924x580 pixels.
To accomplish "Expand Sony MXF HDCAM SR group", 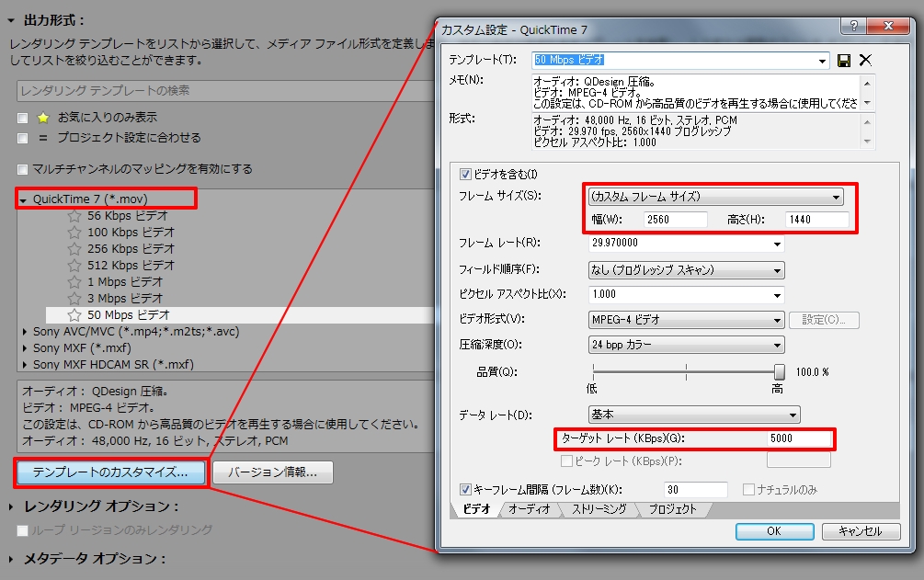I will [x=24, y=365].
